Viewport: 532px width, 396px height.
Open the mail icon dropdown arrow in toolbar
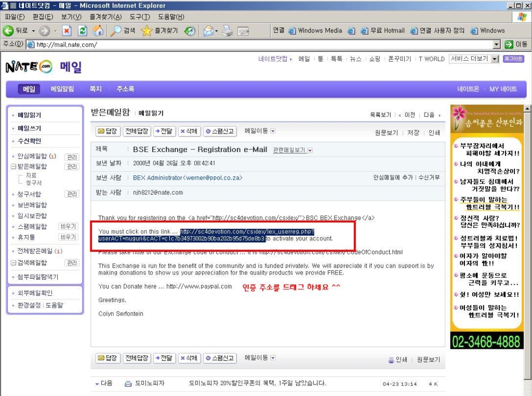pos(217,31)
